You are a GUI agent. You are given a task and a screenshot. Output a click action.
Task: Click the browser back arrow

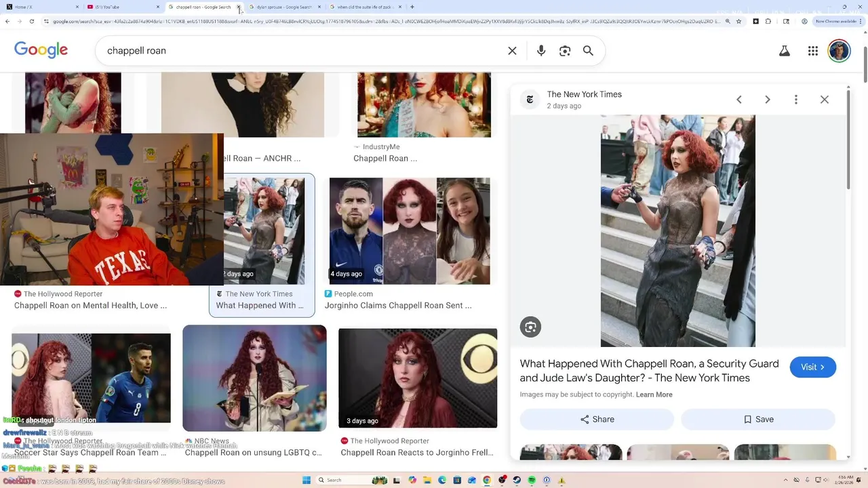click(7, 21)
